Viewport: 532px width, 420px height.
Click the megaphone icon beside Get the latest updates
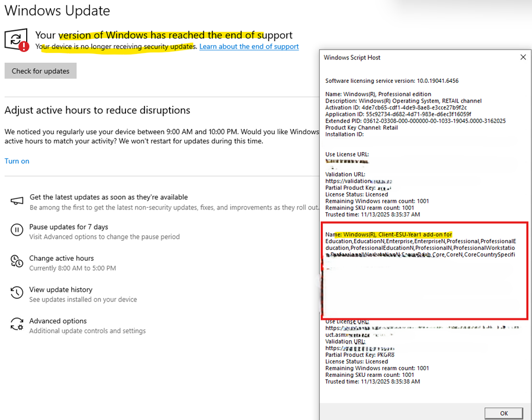click(17, 202)
